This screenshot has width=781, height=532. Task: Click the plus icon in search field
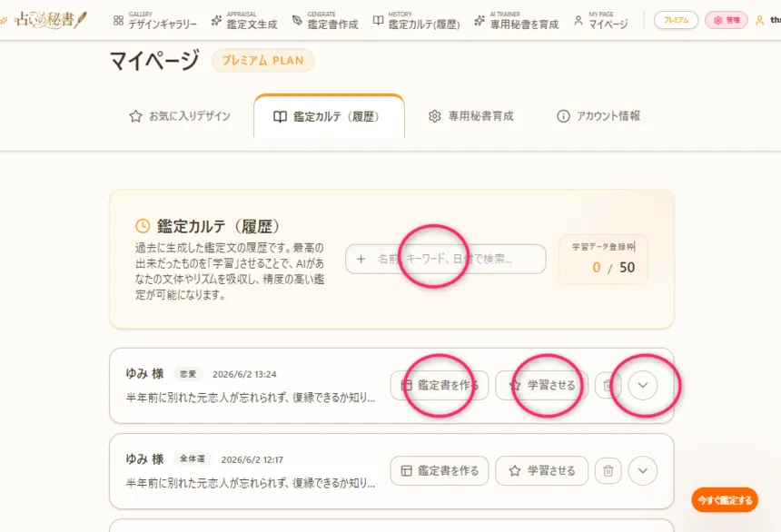click(361, 259)
